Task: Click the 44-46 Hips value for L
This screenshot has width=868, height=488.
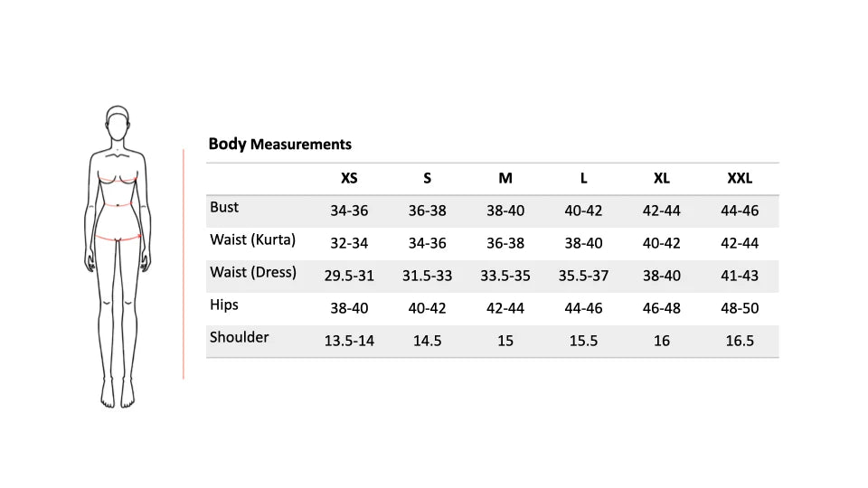Action: pos(583,309)
